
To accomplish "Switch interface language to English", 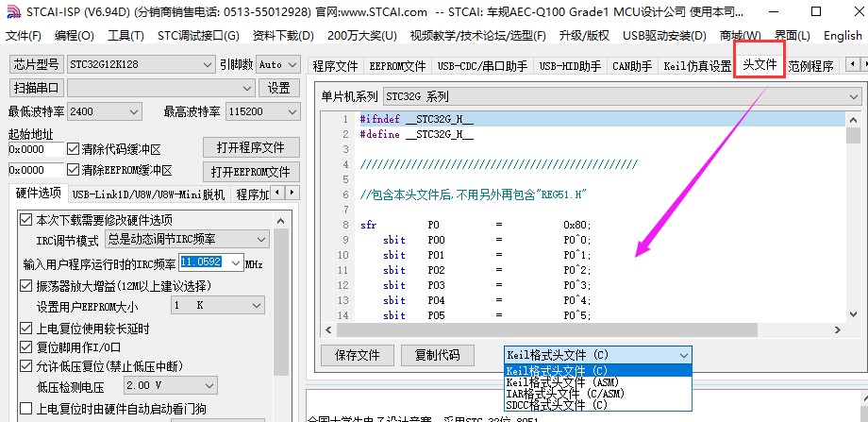I will coord(843,36).
